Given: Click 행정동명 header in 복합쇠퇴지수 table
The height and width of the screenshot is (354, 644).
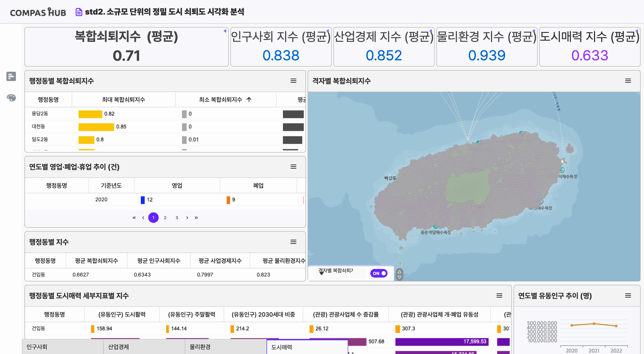Looking at the screenshot, I should click(48, 100).
